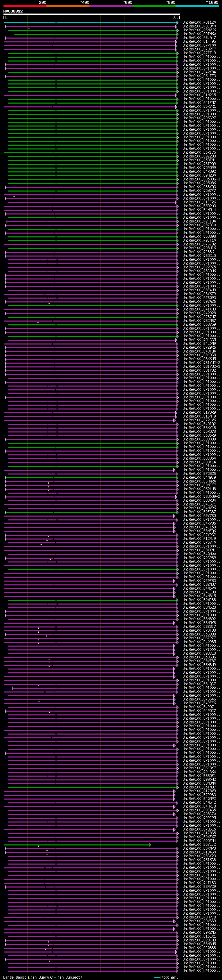
Task: Open isoform hit UniRef100_Q8IYU2-3
Action: click(x=201, y=366)
